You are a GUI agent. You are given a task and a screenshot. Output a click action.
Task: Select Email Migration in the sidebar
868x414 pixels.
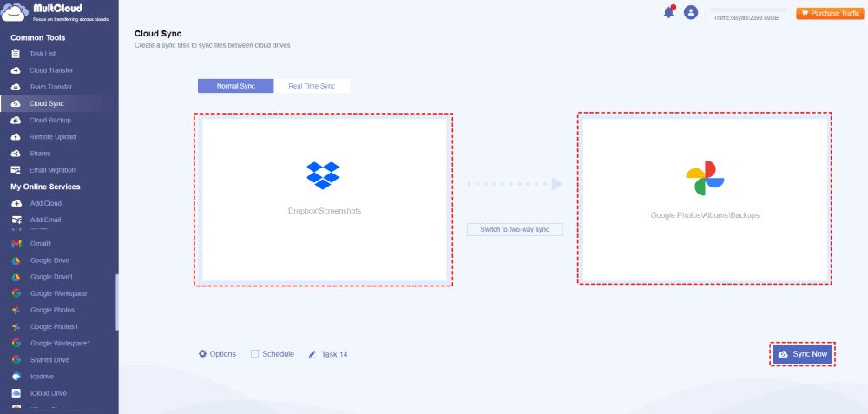(x=53, y=170)
